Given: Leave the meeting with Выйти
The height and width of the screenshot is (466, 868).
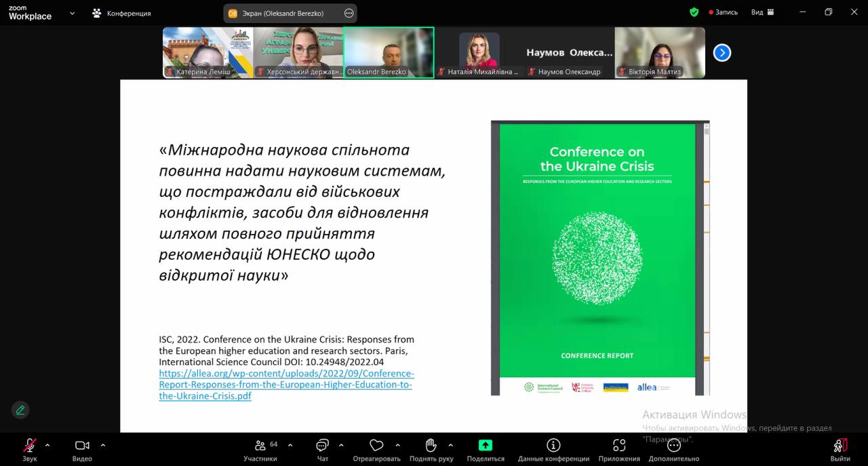Looking at the screenshot, I should [x=840, y=450].
